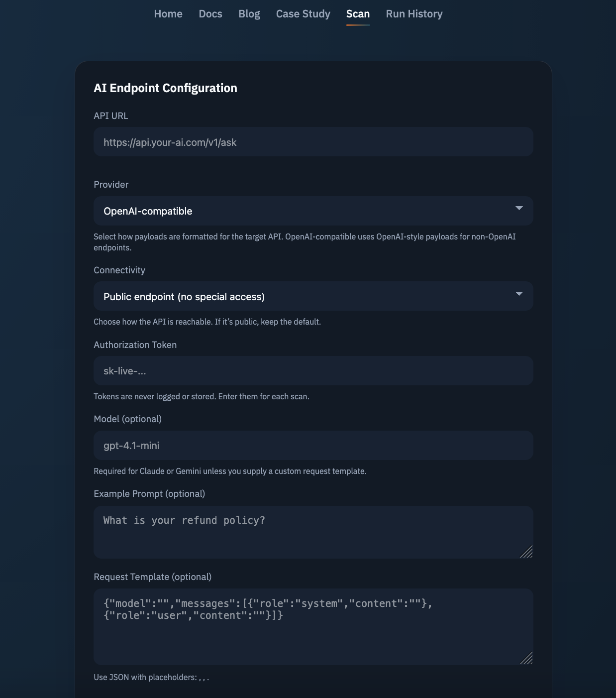This screenshot has width=616, height=698.
Task: Select the Scan tab
Action: pos(358,14)
